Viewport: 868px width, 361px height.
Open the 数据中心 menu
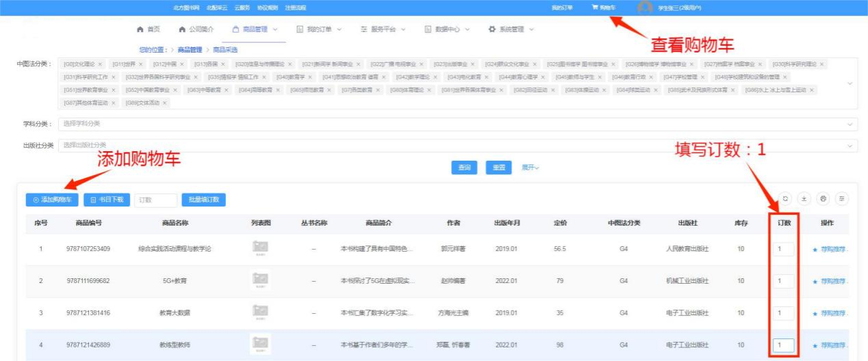click(448, 29)
